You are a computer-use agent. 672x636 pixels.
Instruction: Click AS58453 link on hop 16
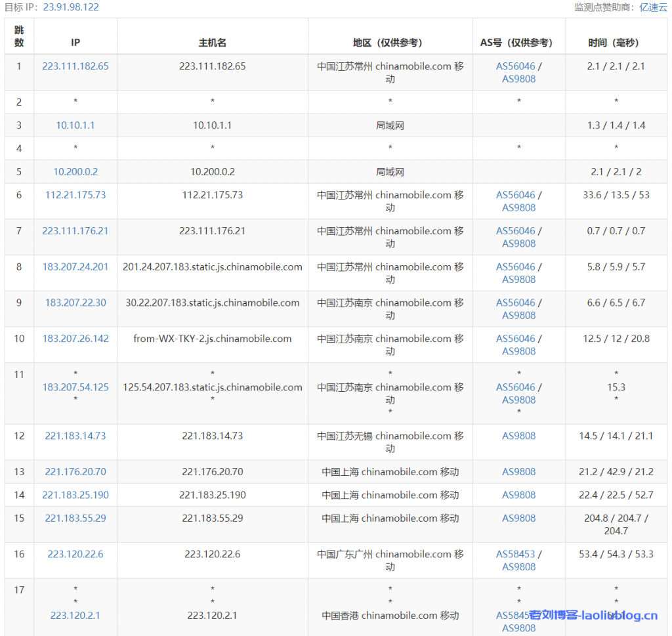pos(515,554)
